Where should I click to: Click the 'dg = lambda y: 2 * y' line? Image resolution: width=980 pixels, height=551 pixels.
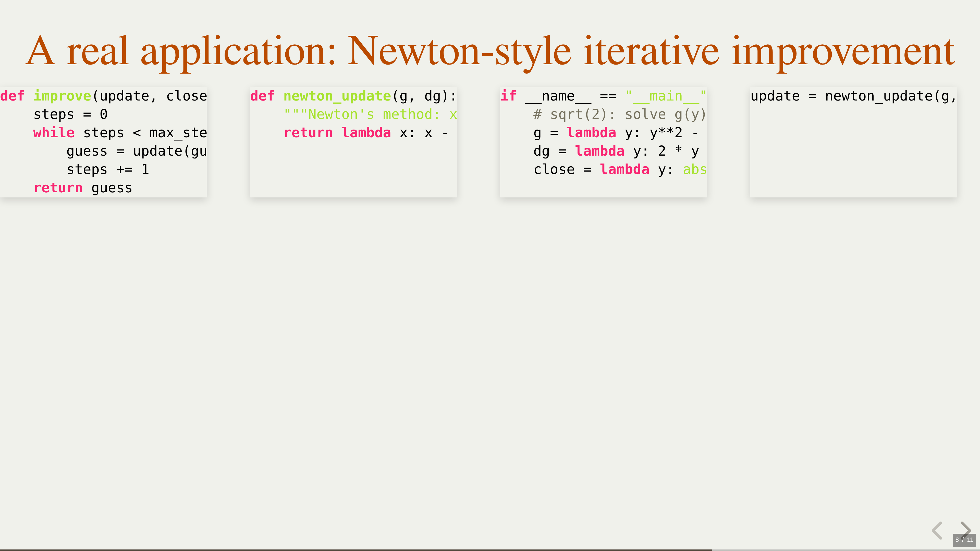pyautogui.click(x=616, y=151)
